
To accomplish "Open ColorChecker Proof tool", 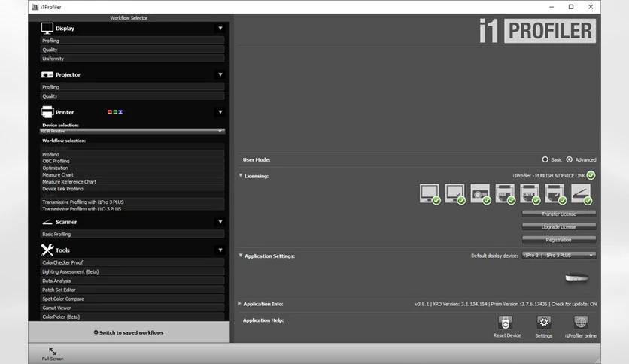I will point(132,262).
